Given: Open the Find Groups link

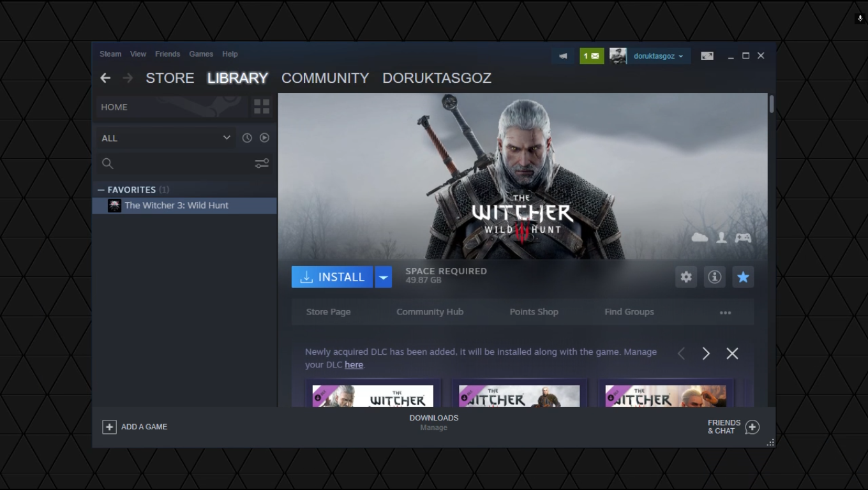Looking at the screenshot, I should click(629, 312).
